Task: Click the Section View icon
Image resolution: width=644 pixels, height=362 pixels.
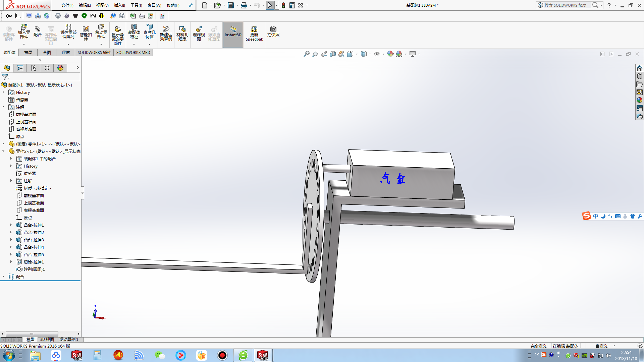Action: [x=332, y=54]
